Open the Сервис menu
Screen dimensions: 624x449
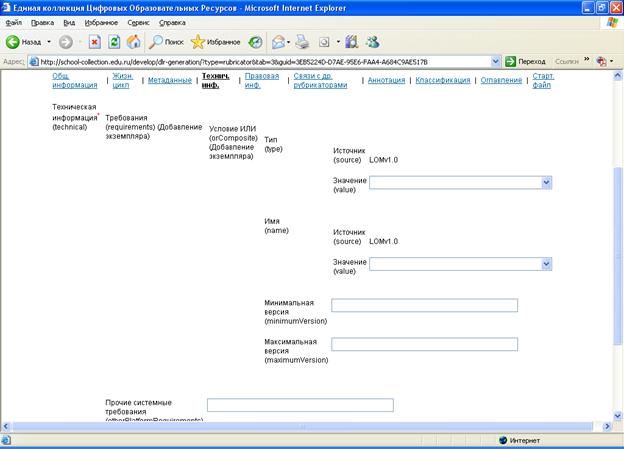tap(138, 23)
